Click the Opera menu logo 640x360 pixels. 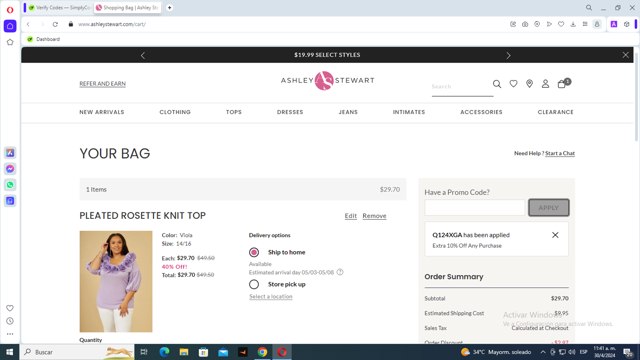[10, 9]
